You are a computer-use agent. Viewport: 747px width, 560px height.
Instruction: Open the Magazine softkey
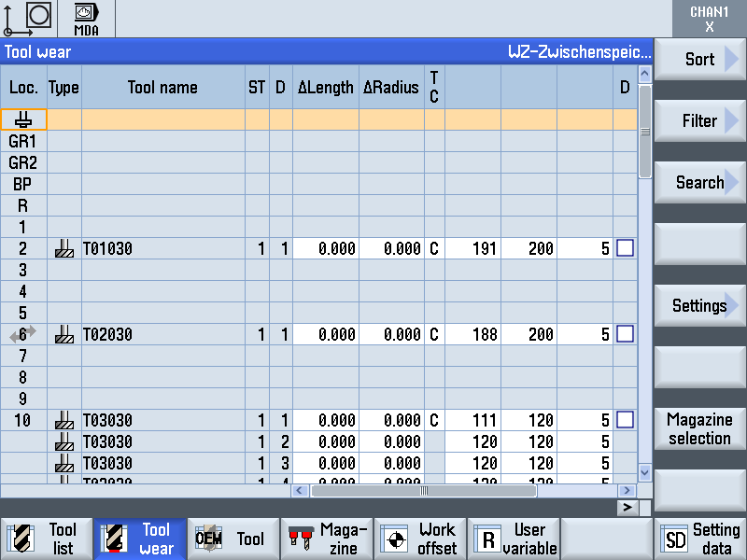[327, 539]
